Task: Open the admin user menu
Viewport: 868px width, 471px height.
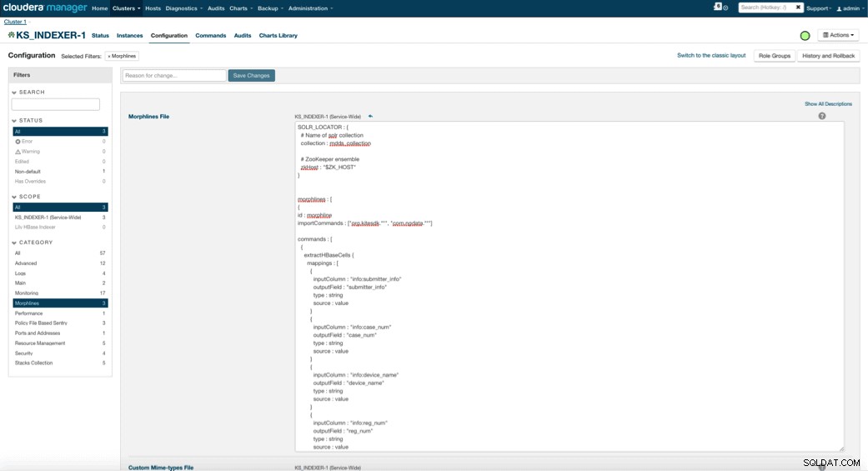Action: click(x=849, y=8)
